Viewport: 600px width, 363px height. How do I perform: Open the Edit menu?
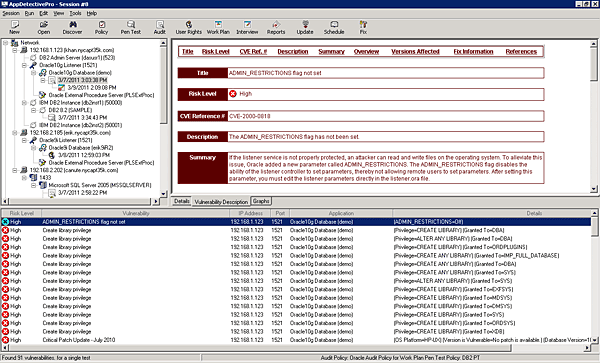point(44,13)
